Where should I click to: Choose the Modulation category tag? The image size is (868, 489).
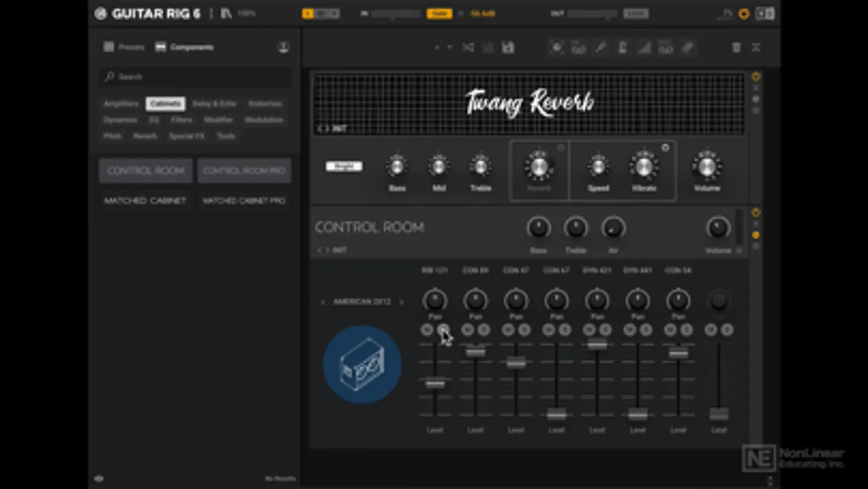coord(264,120)
